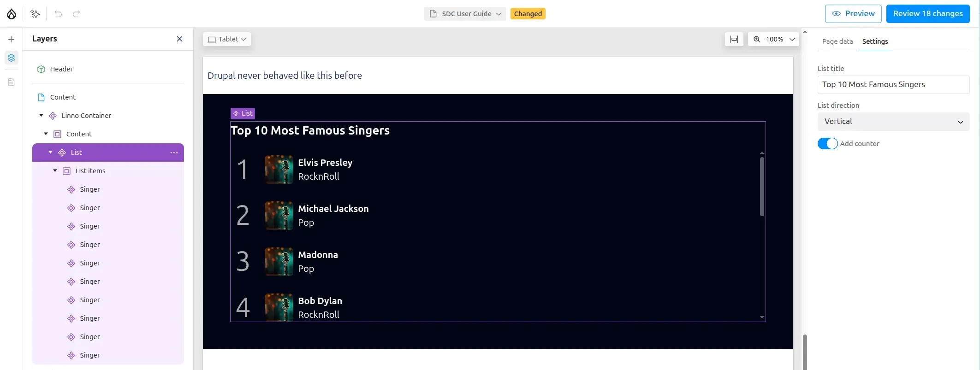Screen dimensions: 980x370
Task: Open the List direction dropdown
Action: tap(893, 121)
